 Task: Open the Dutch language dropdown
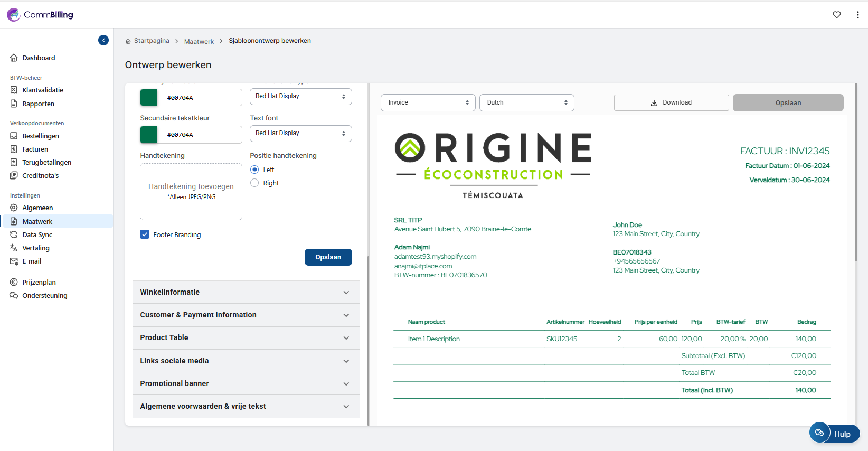526,102
